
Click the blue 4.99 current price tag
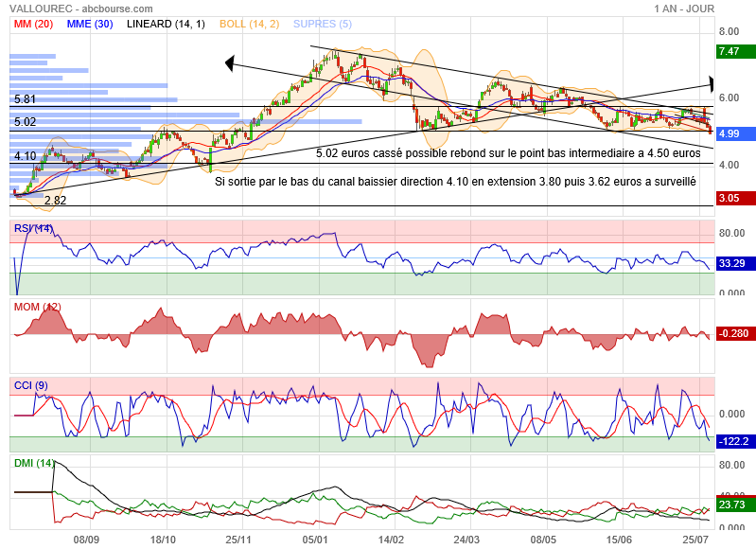click(x=729, y=134)
